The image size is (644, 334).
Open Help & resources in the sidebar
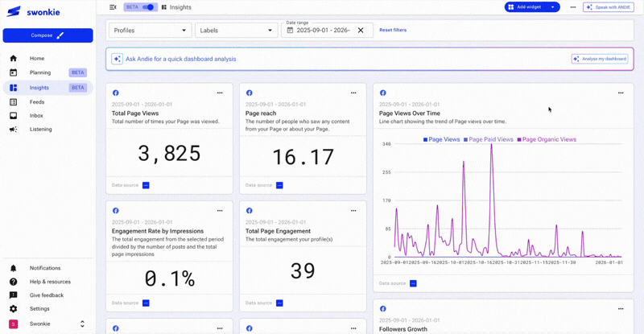[x=49, y=282]
